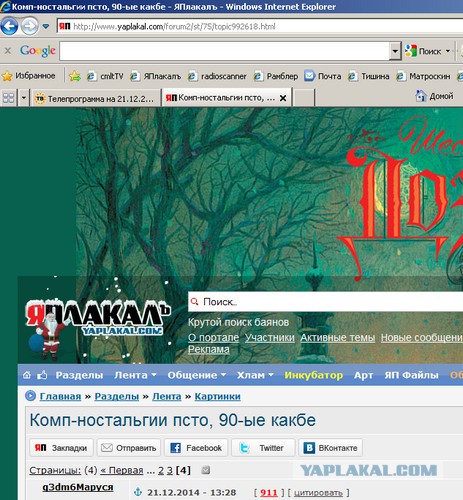Click the Домой home button
This screenshot has width=463, height=500.
pos(434,96)
